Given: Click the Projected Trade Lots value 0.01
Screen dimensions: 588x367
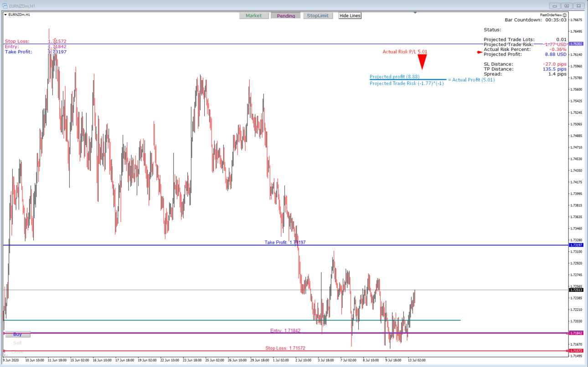Looking at the screenshot, I should click(x=561, y=40).
